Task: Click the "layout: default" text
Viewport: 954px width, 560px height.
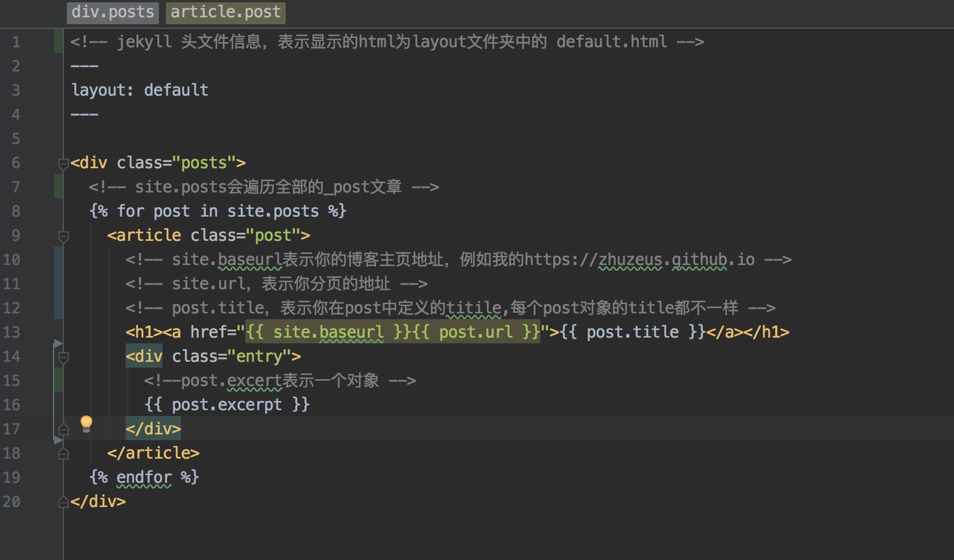Action: (139, 90)
